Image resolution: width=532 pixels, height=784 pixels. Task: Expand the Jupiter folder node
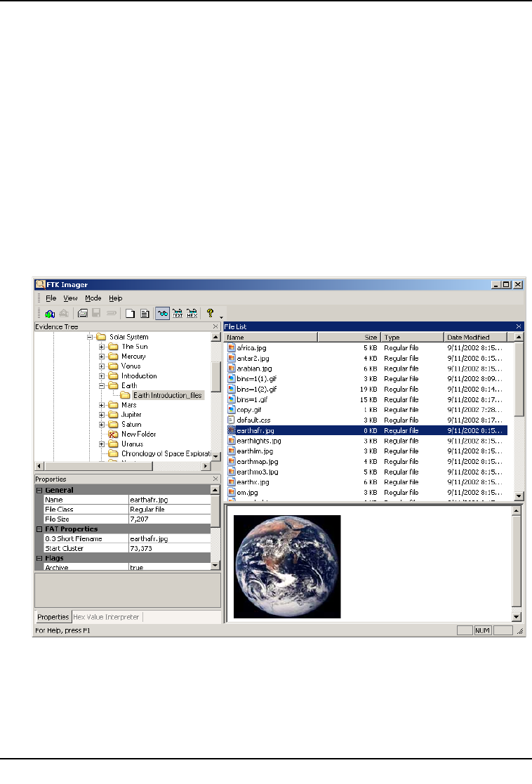click(102, 415)
